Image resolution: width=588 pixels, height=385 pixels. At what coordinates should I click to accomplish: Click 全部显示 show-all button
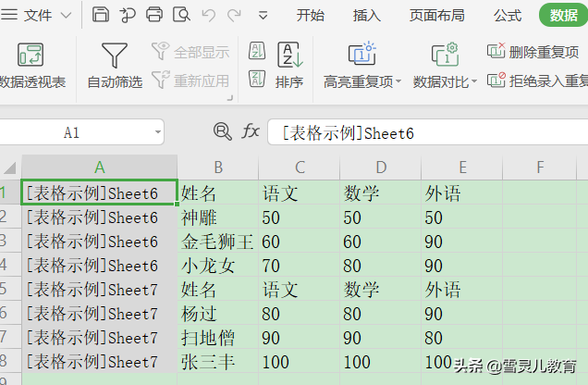point(190,52)
